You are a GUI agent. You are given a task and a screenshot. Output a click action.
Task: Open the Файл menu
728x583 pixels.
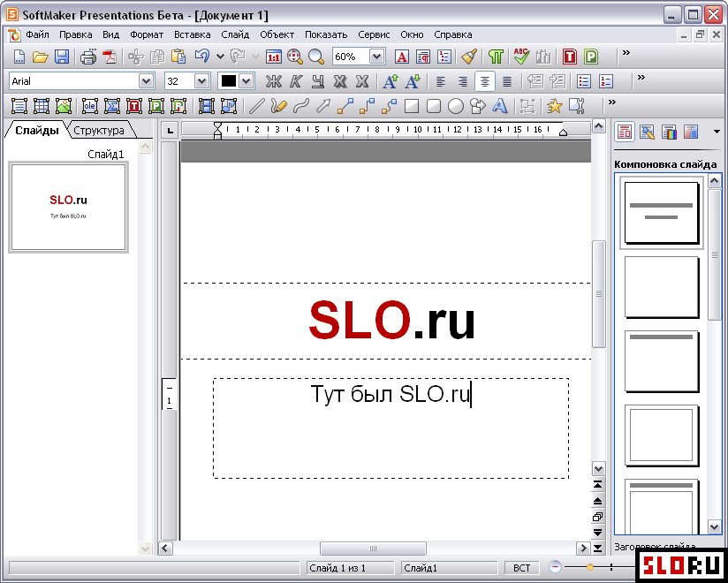click(x=38, y=34)
